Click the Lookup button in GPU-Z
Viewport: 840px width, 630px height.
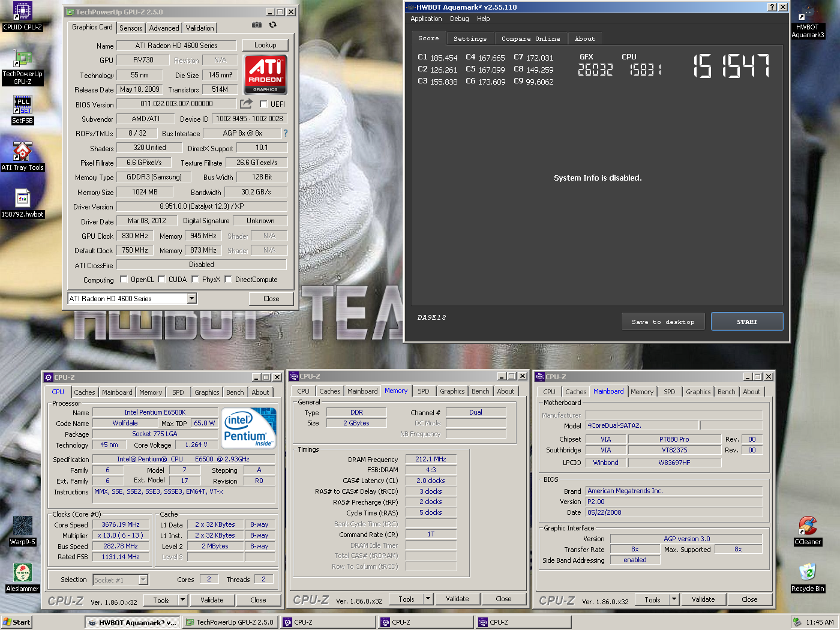click(x=265, y=45)
